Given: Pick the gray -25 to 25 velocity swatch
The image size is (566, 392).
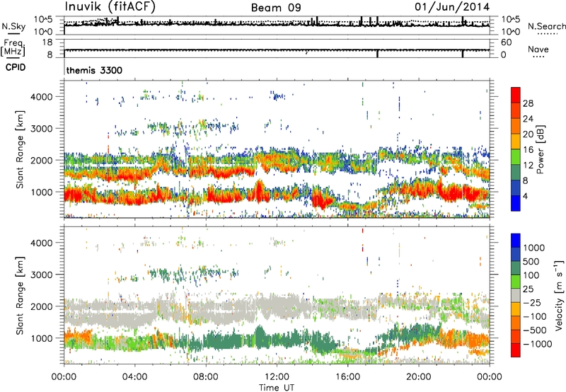Looking at the screenshot, I should point(516,295).
